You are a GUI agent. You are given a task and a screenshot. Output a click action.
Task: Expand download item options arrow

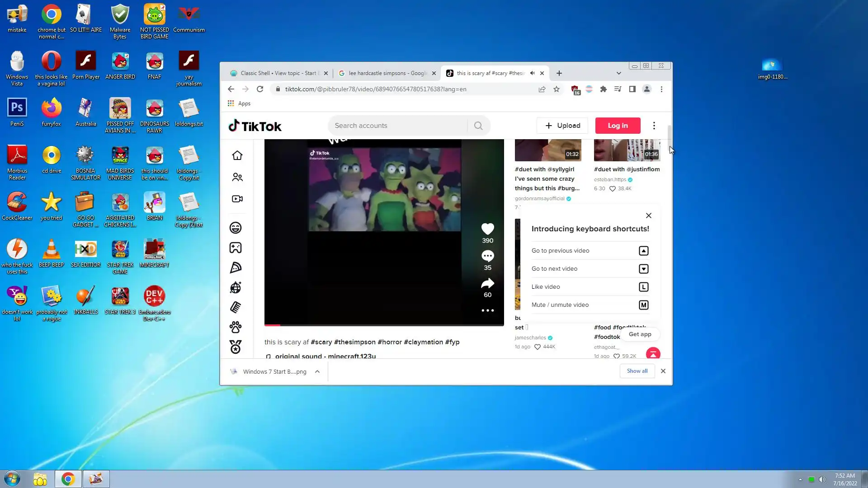pos(317,371)
